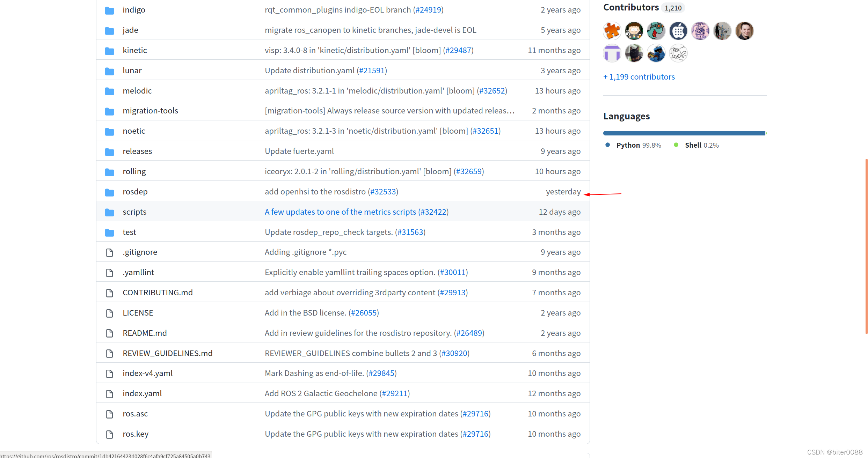Click the orange puzzle contributor avatar

[x=612, y=31]
